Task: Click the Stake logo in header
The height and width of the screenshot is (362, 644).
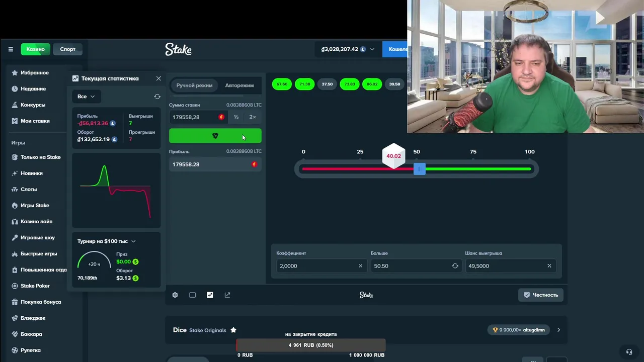Action: (x=178, y=49)
